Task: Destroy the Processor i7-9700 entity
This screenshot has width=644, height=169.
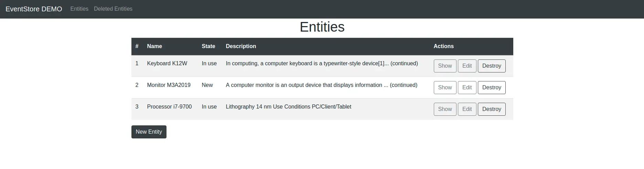Action: 491,109
